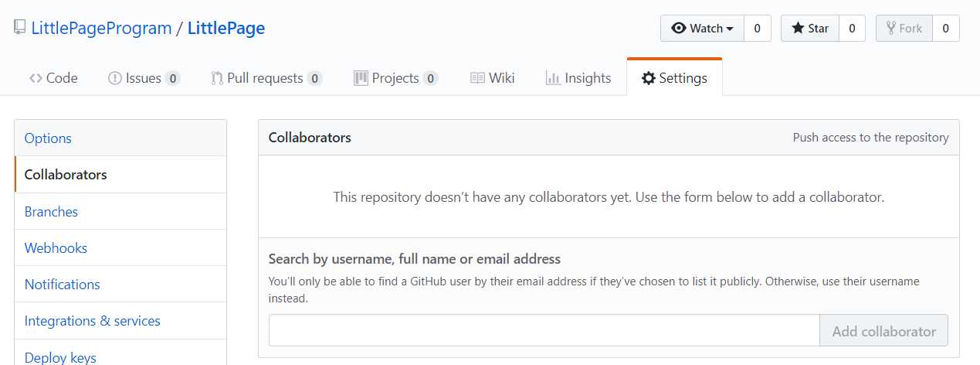
Task: Open the LittlePageProgram owner link
Action: coord(101,29)
